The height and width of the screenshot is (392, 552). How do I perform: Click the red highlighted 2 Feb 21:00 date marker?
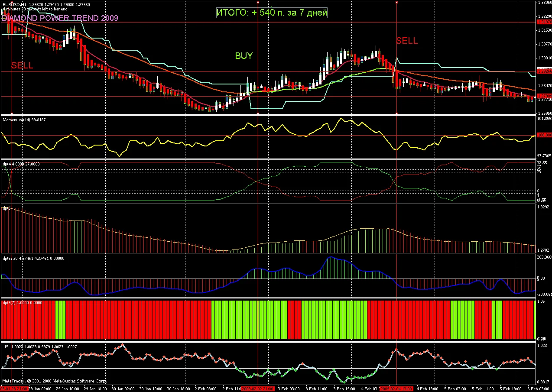point(258,389)
